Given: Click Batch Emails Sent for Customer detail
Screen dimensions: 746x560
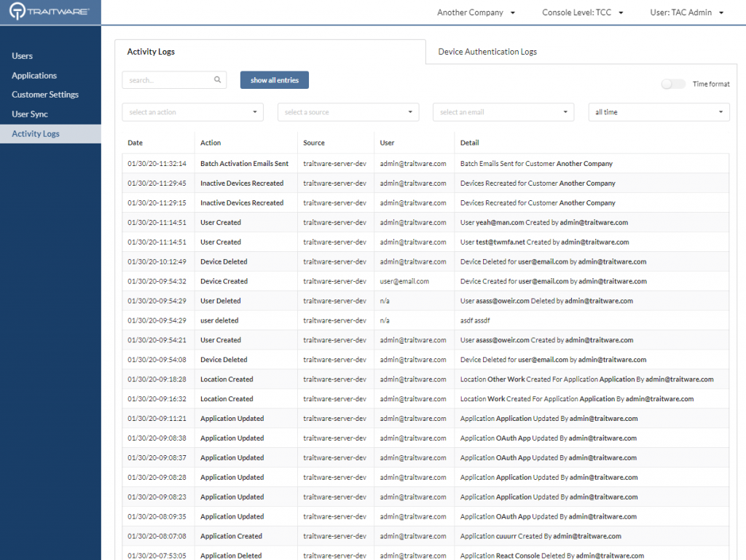Looking at the screenshot, I should pos(536,164).
